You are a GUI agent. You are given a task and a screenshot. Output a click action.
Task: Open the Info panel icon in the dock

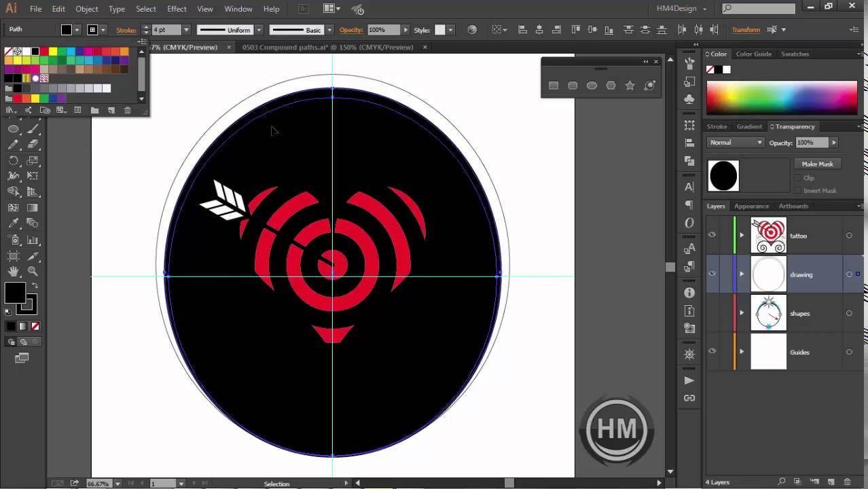pos(689,293)
